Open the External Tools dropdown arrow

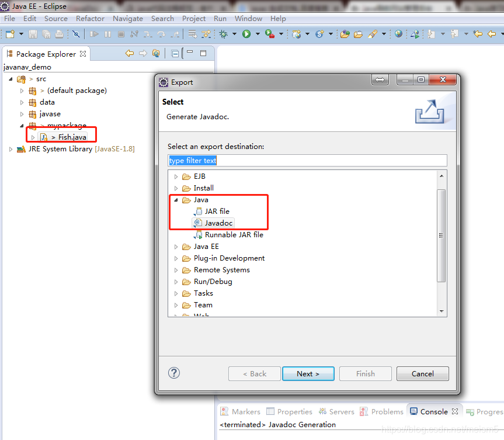281,34
